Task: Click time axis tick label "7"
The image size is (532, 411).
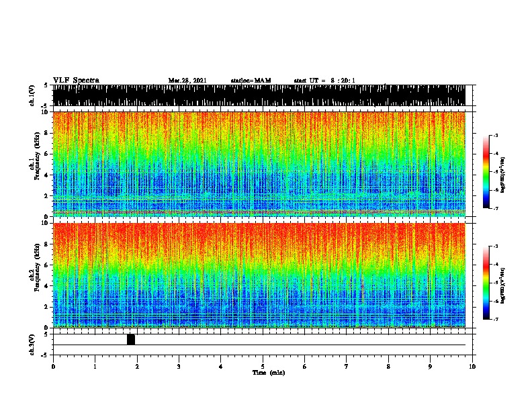Action: point(347,366)
